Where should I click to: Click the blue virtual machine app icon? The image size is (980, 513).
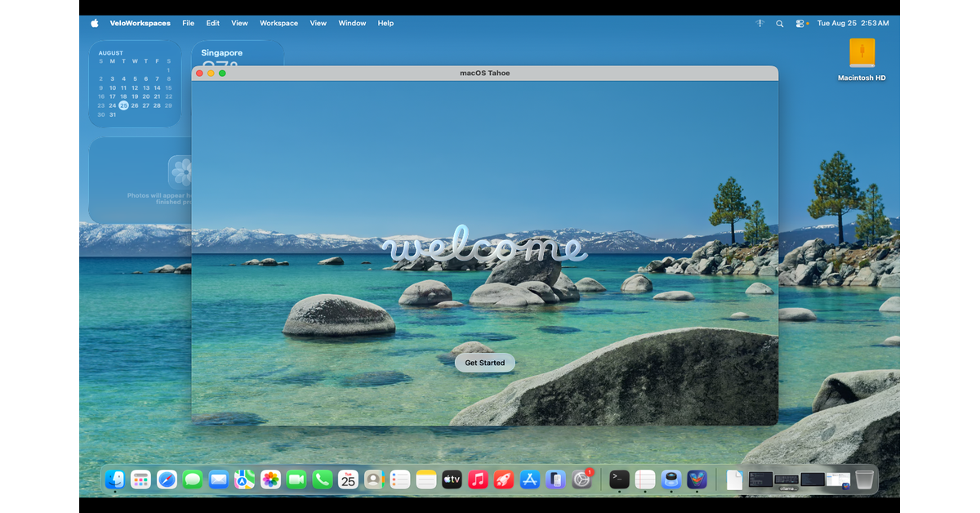click(671, 480)
